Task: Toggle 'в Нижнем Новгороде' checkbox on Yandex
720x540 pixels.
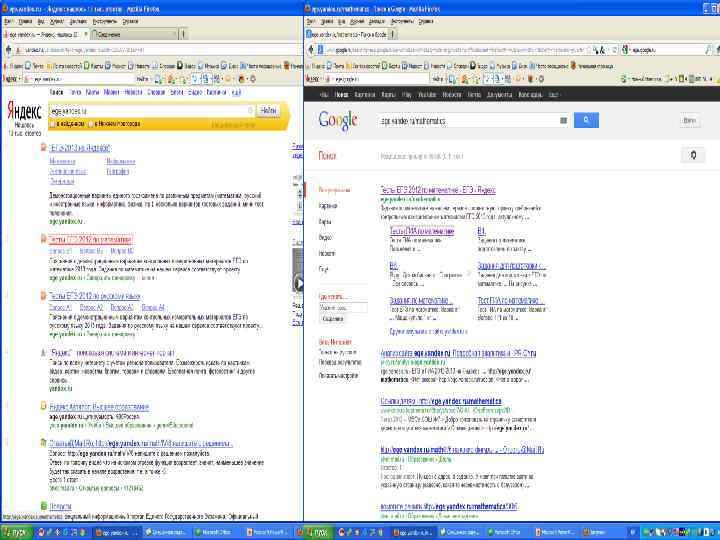Action: [x=91, y=124]
